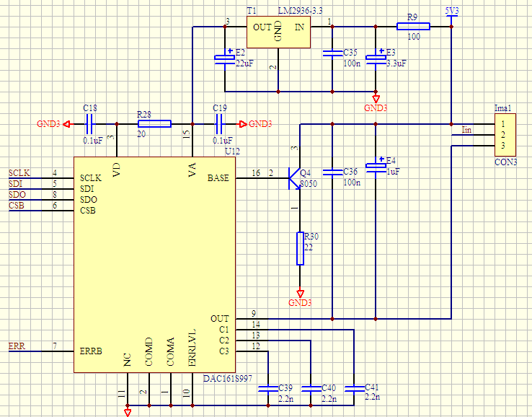532x417 pixels.
Task: Click the SDO net label
Action: [x=17, y=195]
